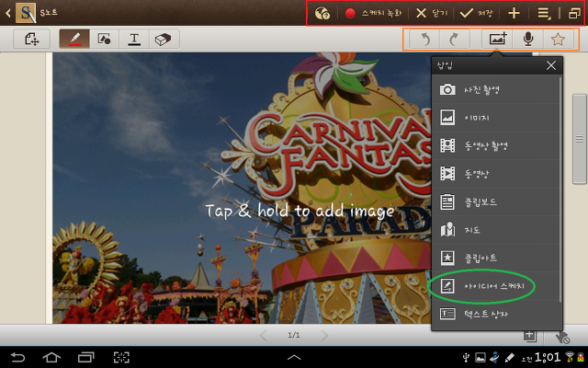Image resolution: width=588 pixels, height=368 pixels.
Task: Start voice recording with the microphone icon
Action: (x=528, y=39)
